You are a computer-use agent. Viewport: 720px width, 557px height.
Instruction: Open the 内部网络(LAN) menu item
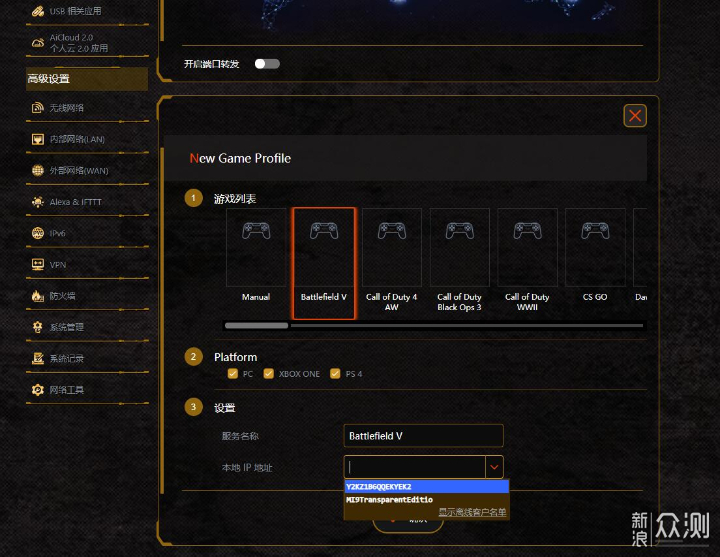[77, 139]
